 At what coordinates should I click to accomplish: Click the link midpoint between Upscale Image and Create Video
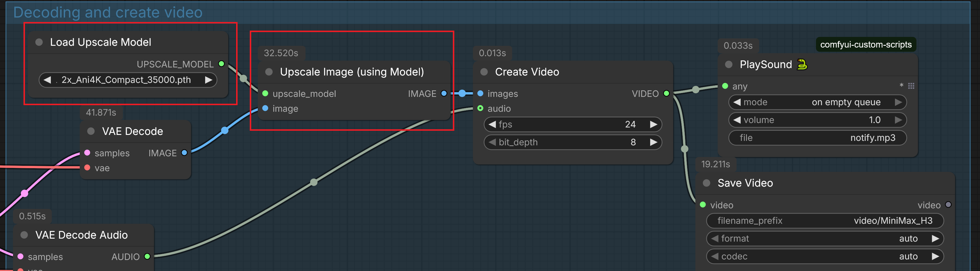(462, 94)
